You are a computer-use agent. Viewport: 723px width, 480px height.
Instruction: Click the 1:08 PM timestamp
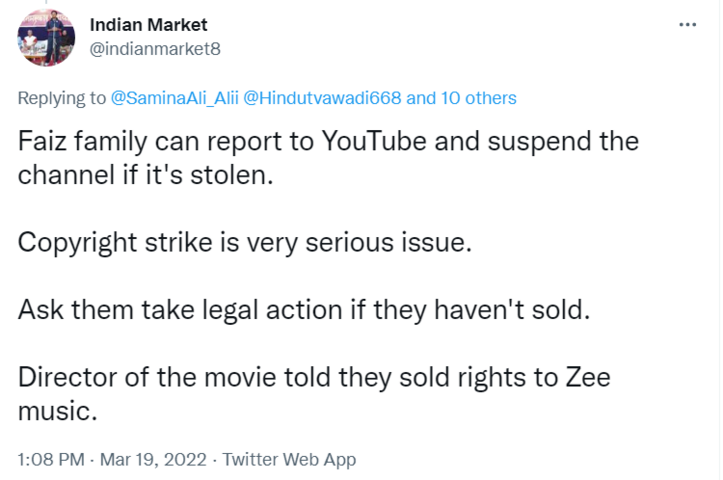click(x=48, y=460)
